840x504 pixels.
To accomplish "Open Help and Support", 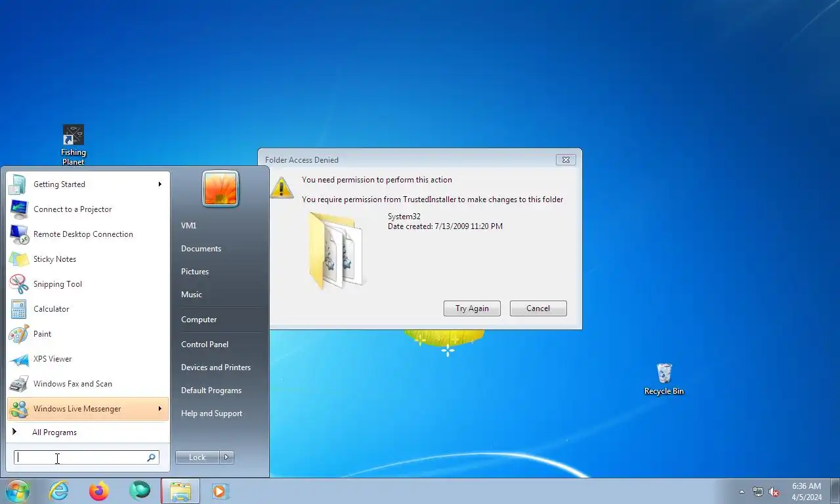I will (x=211, y=413).
